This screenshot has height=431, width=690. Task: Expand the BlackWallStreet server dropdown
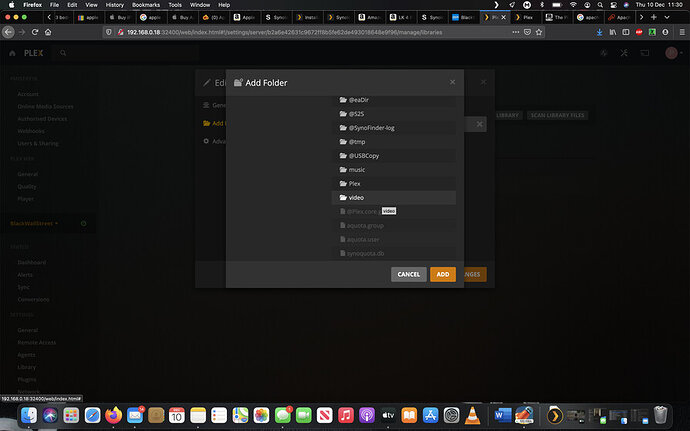tap(34, 224)
